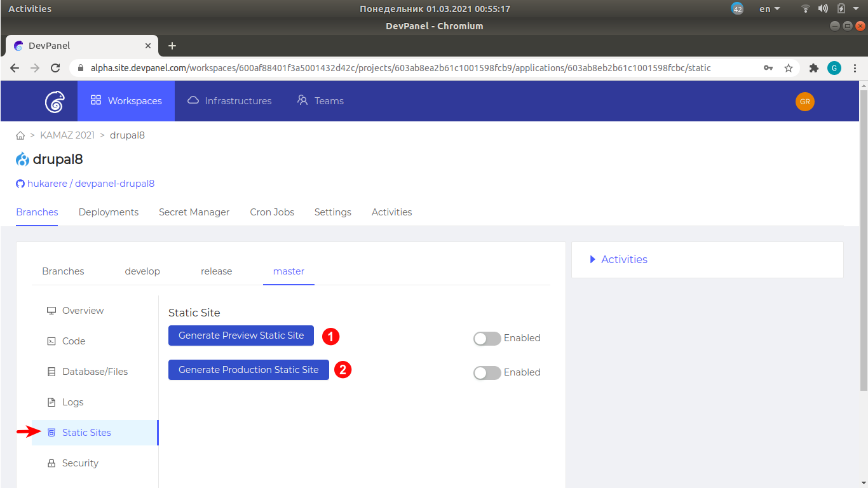Bookmark the page with the star icon

click(787, 67)
